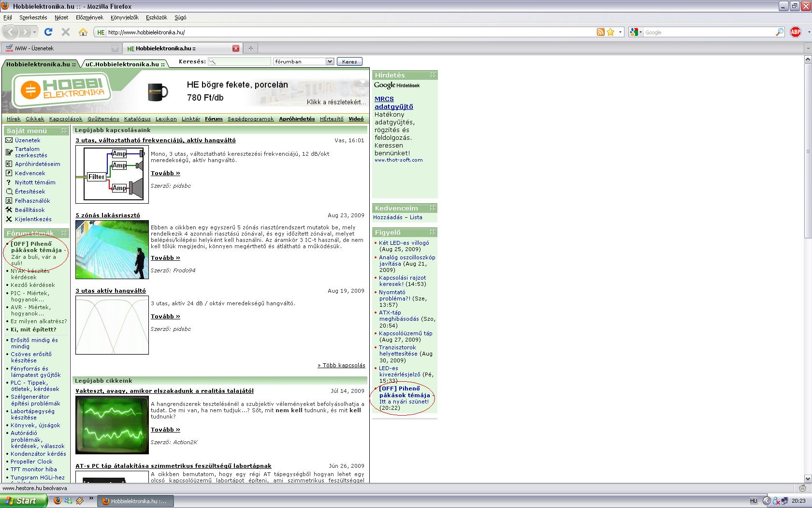Open the search engine selector dropdown
Image resolution: width=812 pixels, height=508 pixels.
click(636, 32)
